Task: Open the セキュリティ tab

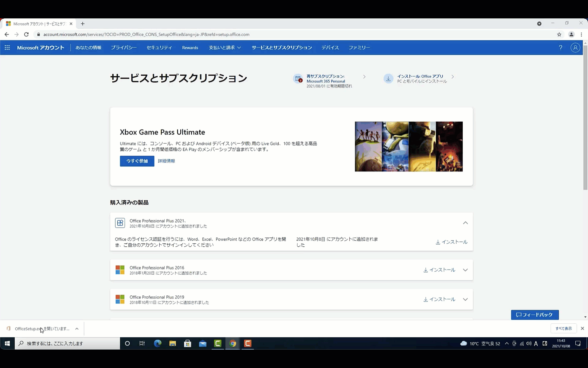Action: 159,48
